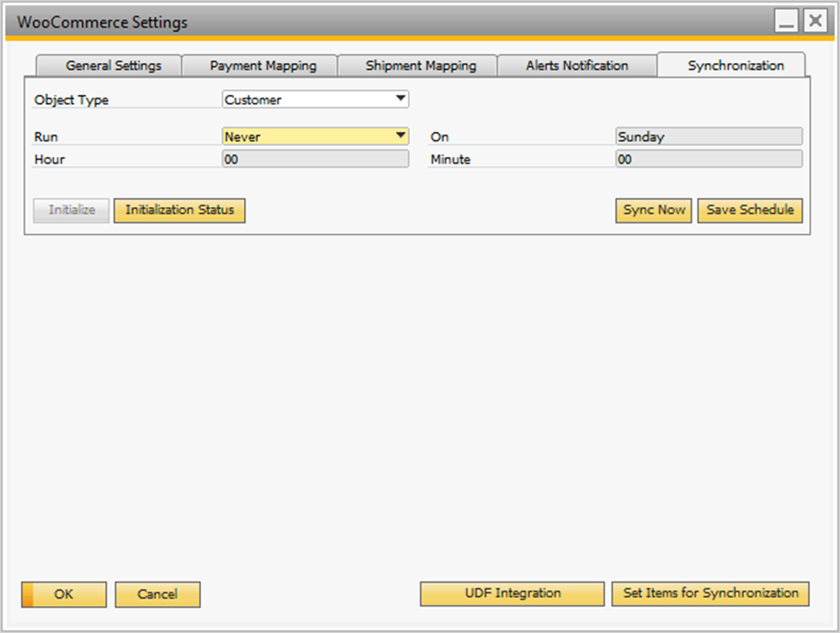Confirm settings with the OK button
Viewport: 840px width, 633px height.
coord(64,594)
